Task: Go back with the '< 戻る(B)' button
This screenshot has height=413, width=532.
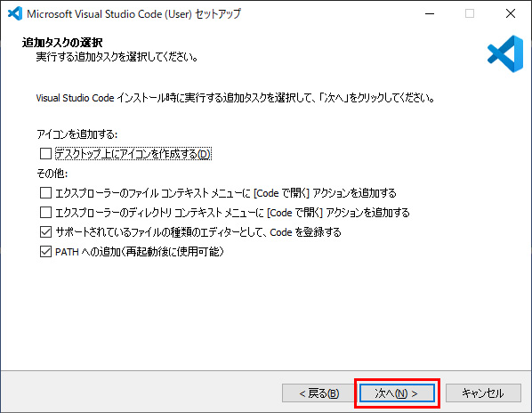Action: (x=318, y=393)
